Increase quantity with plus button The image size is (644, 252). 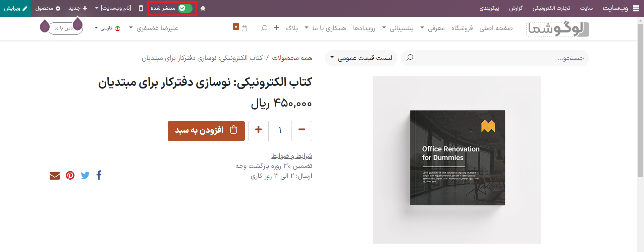pos(258,130)
